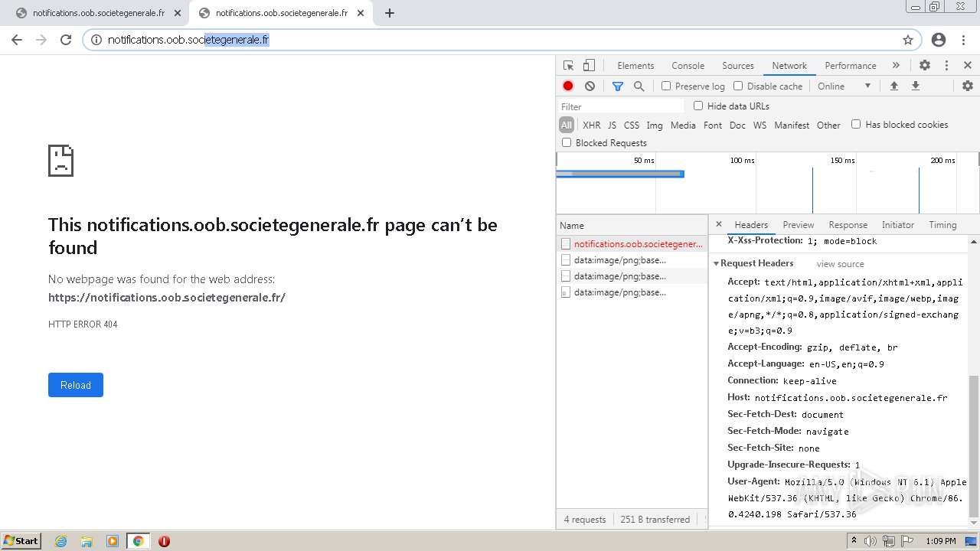This screenshot has width=980, height=551.
Task: Select the All filter type
Action: pyautogui.click(x=567, y=125)
